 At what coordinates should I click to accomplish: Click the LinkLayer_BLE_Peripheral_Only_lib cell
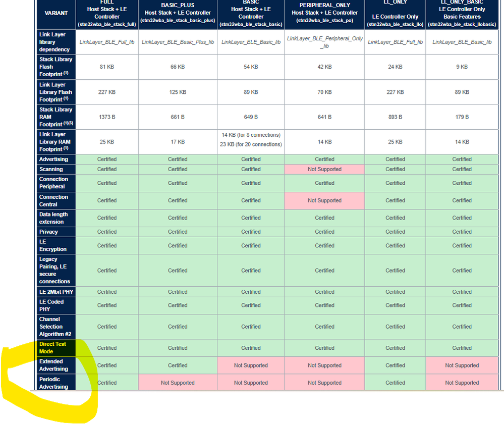click(x=324, y=42)
